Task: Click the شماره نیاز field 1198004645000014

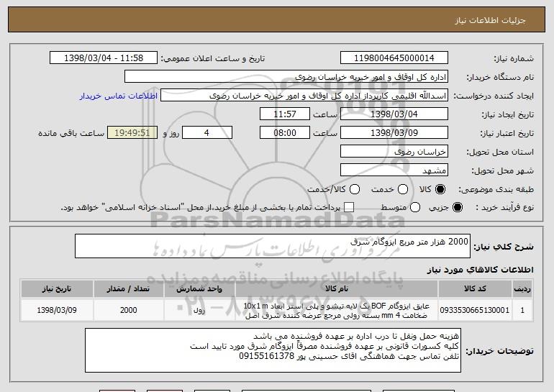Action: pos(394,58)
